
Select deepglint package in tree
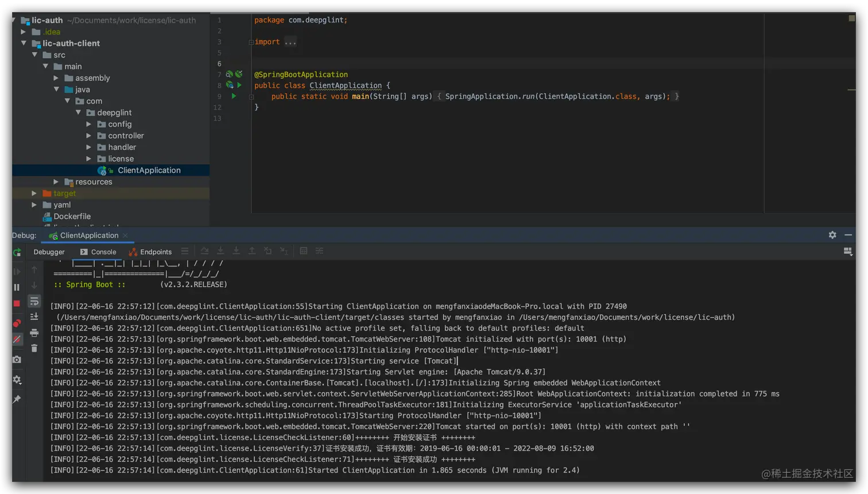click(114, 113)
